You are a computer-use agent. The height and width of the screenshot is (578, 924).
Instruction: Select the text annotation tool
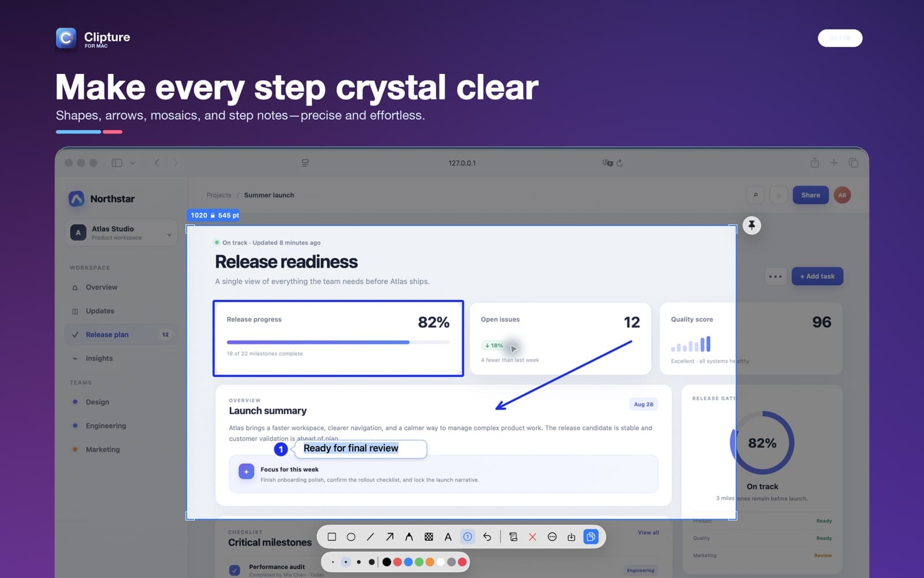click(448, 537)
